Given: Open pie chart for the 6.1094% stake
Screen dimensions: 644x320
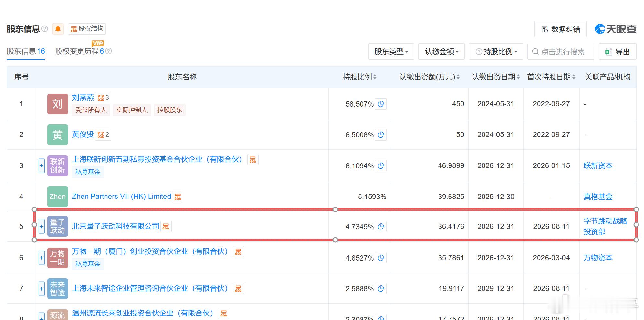Looking at the screenshot, I should click(381, 166).
